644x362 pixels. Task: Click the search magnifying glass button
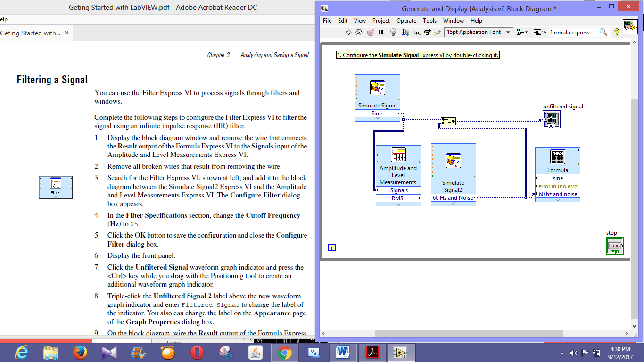pyautogui.click(x=603, y=32)
